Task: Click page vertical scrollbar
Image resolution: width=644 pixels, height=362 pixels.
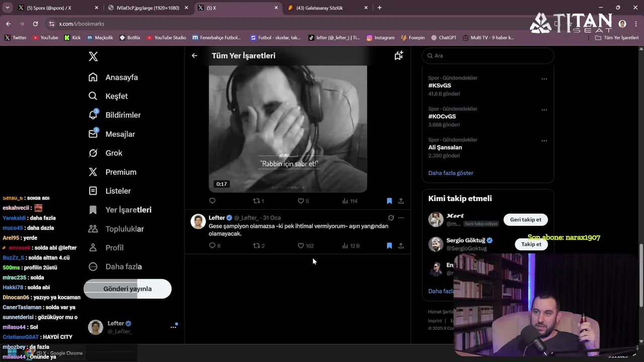Action: (641, 275)
